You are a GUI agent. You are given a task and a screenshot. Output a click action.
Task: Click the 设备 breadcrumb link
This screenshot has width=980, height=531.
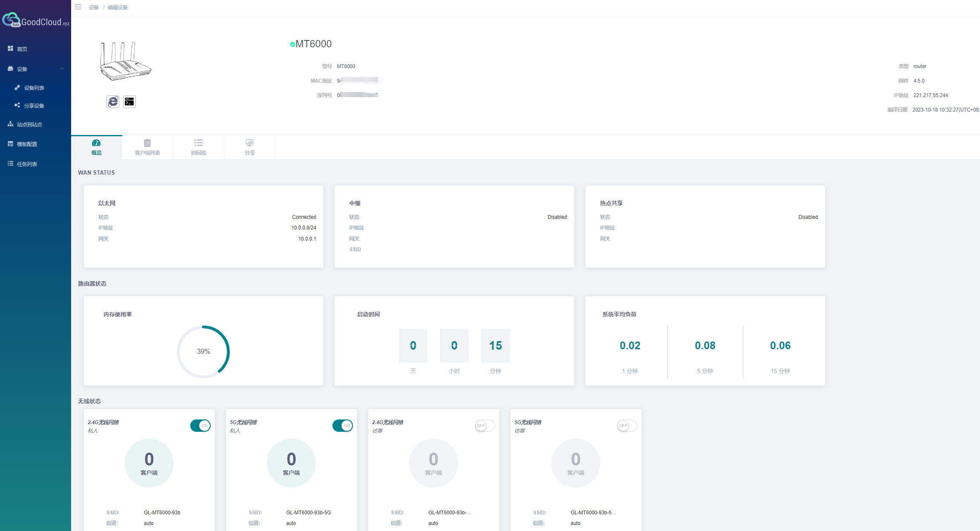tap(94, 8)
